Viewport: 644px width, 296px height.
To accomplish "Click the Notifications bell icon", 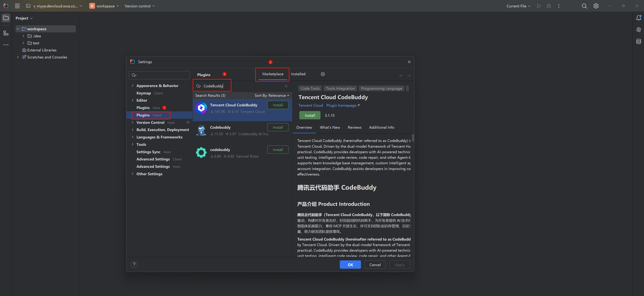I will tap(638, 18).
